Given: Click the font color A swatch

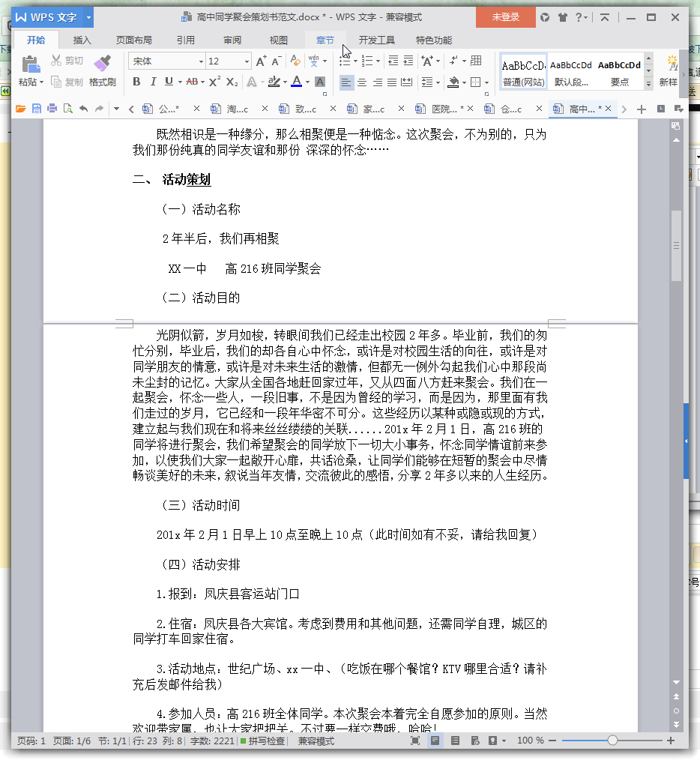Looking at the screenshot, I should pos(297,82).
